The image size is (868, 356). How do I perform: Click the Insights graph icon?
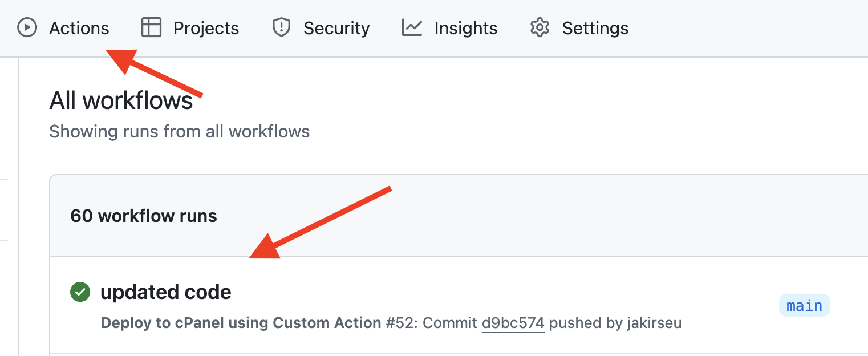coord(412,27)
